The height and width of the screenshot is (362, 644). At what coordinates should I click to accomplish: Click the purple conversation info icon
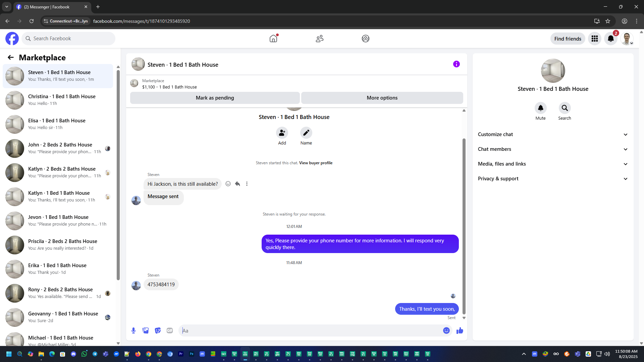tap(456, 64)
